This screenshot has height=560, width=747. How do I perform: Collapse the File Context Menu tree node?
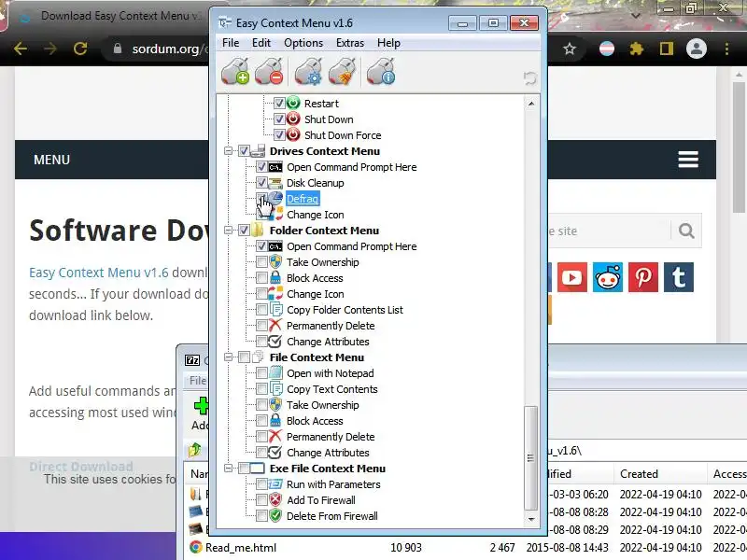point(228,357)
